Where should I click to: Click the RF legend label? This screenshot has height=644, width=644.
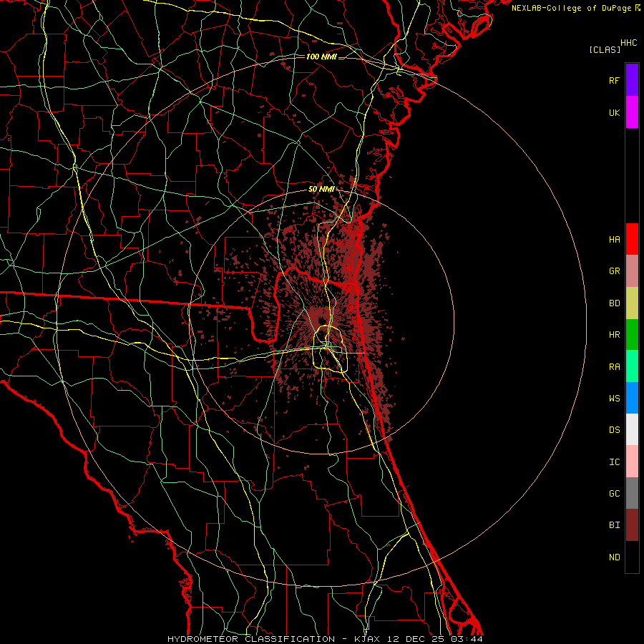click(x=614, y=80)
